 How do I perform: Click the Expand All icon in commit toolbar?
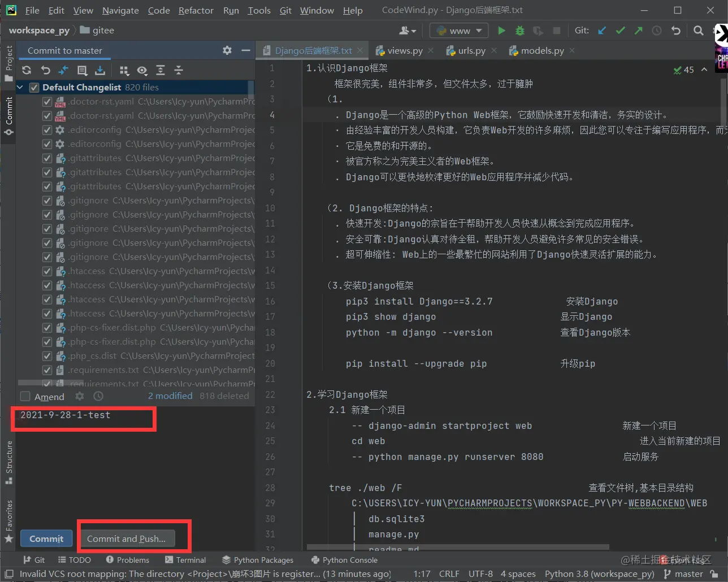(161, 70)
